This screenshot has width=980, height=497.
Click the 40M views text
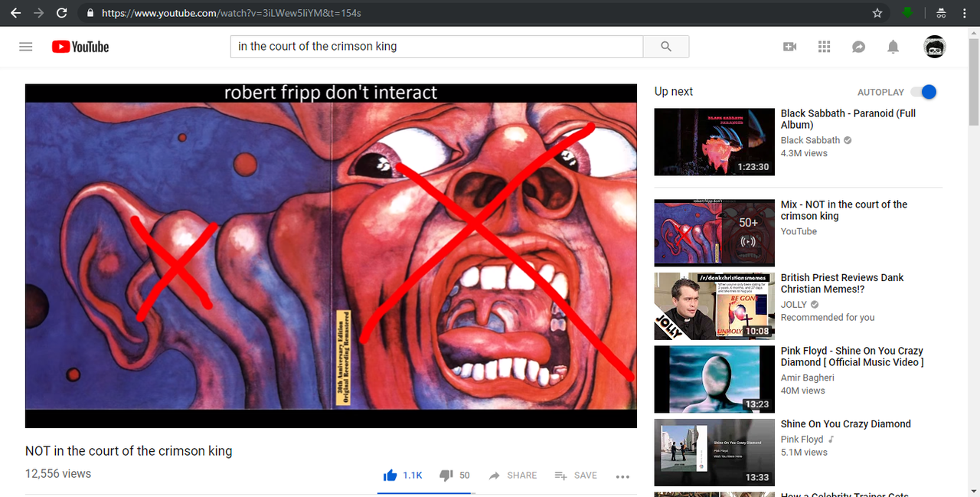coord(803,391)
